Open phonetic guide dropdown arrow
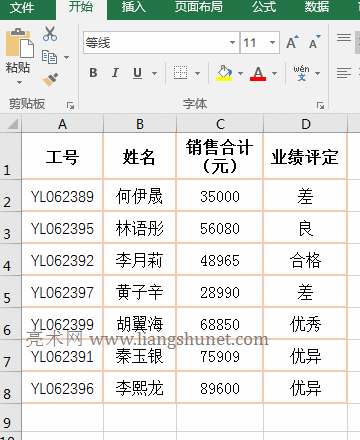360x440 pixels. (317, 73)
